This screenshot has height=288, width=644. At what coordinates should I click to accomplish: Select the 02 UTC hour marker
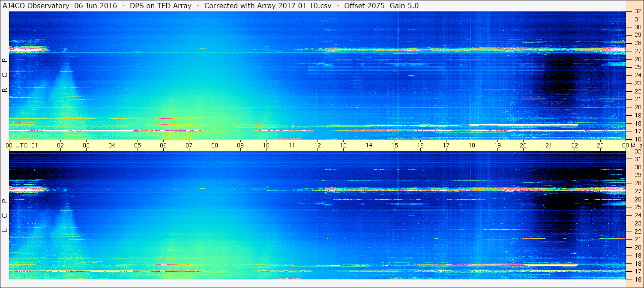point(60,145)
